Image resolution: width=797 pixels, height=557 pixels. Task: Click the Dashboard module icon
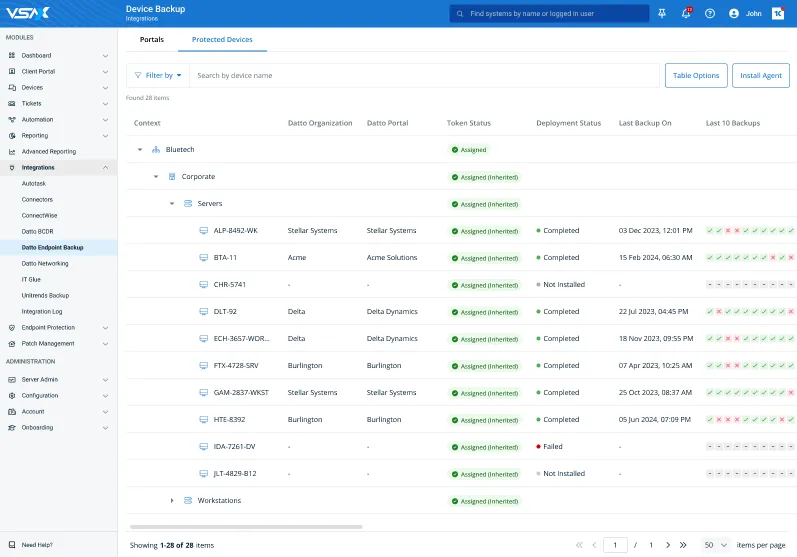click(13, 55)
